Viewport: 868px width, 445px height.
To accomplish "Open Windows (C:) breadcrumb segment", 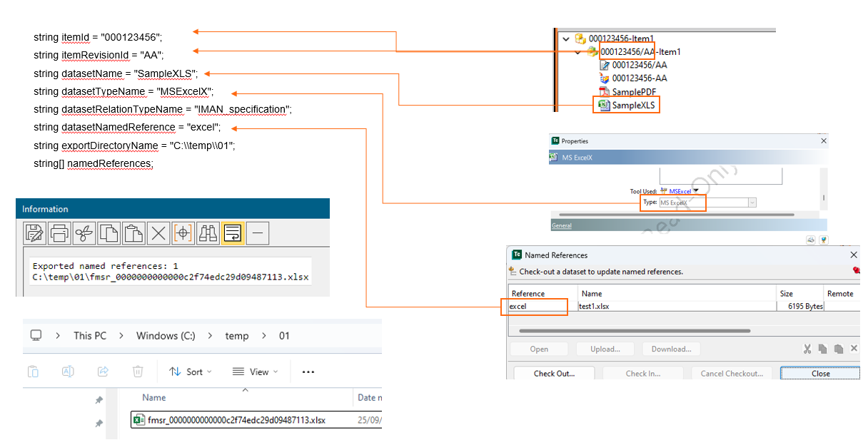I will point(166,336).
